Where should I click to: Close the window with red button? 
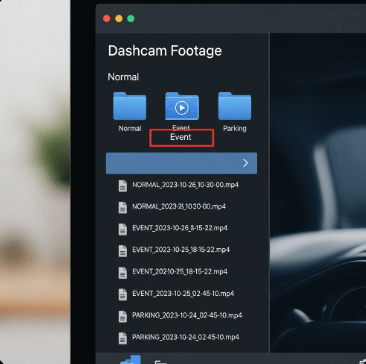tap(107, 18)
